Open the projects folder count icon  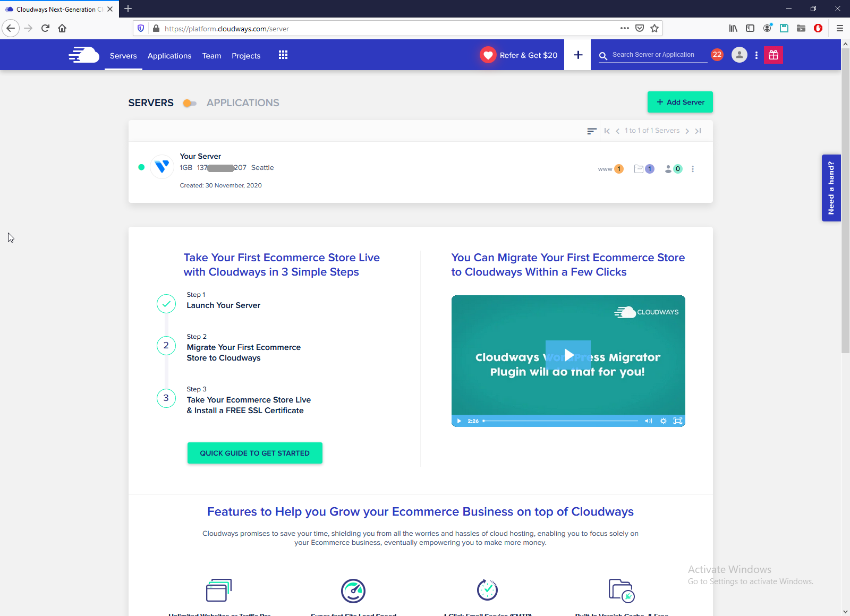coord(644,169)
